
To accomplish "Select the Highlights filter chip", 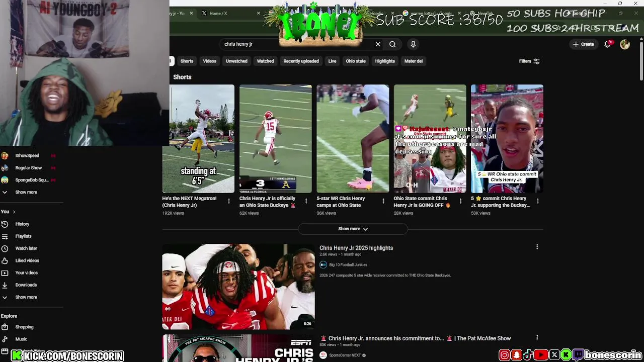I will tap(385, 61).
